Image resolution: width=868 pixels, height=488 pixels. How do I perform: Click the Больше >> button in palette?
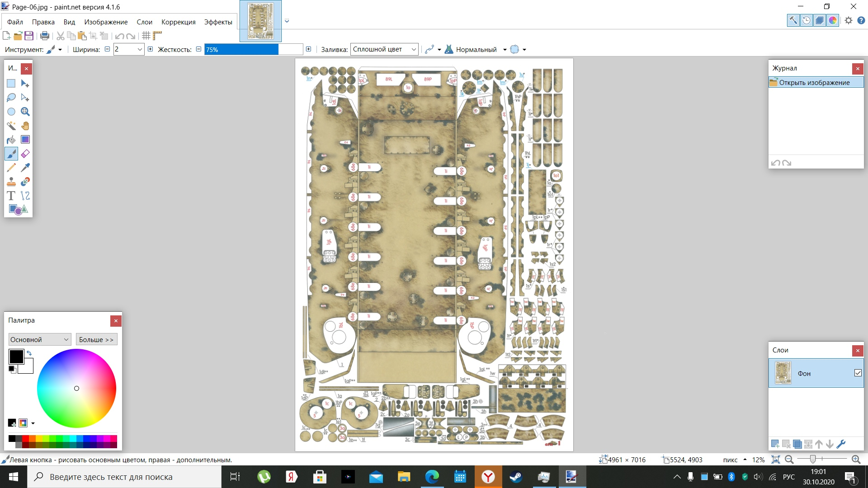[96, 339]
